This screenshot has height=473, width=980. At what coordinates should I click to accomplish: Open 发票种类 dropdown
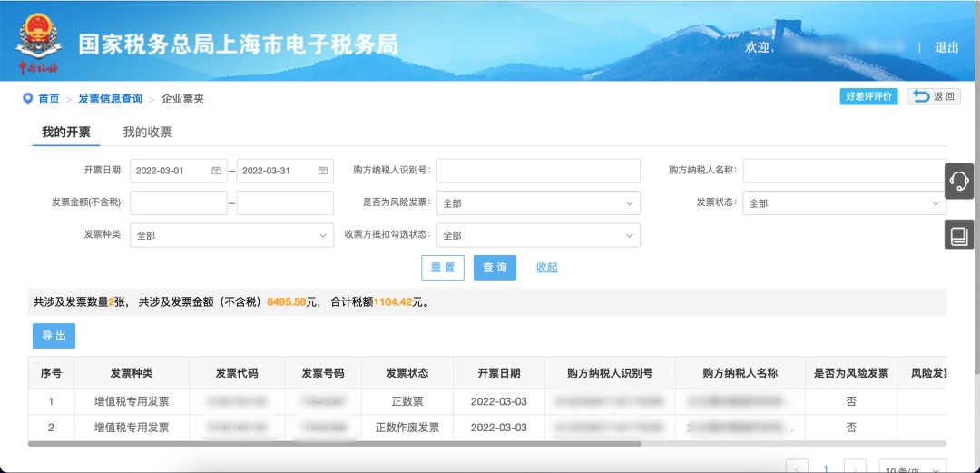coord(231,235)
